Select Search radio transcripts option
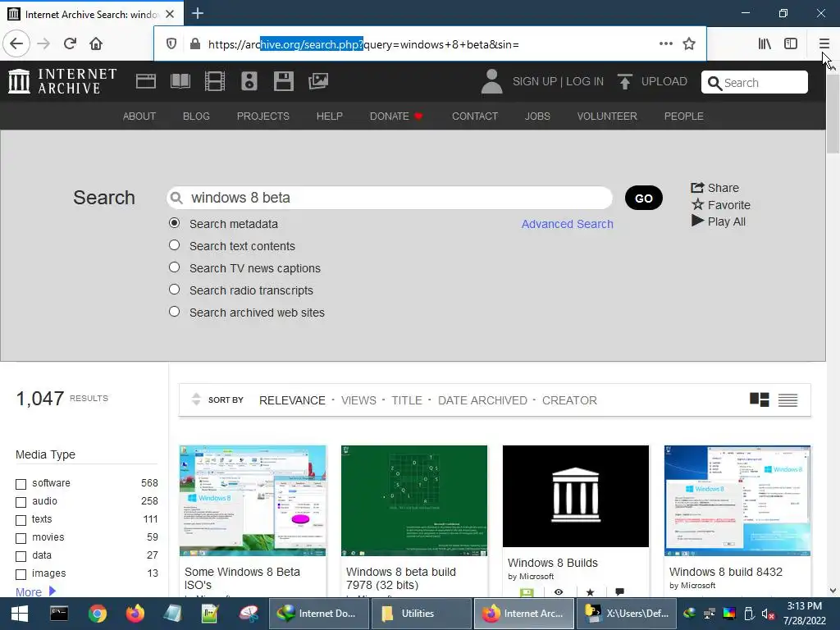This screenshot has width=840, height=630. coord(174,290)
